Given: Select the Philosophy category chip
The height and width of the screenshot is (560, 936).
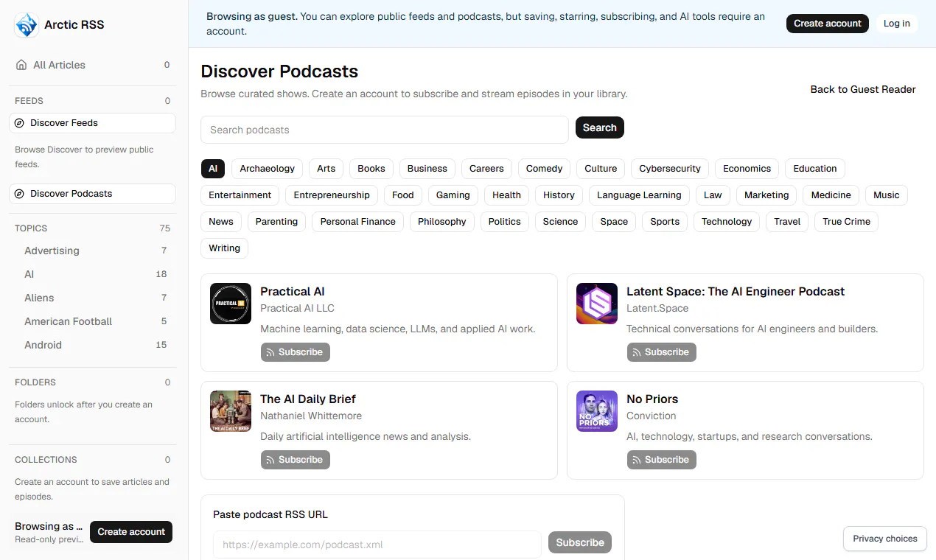Looking at the screenshot, I should tap(442, 222).
